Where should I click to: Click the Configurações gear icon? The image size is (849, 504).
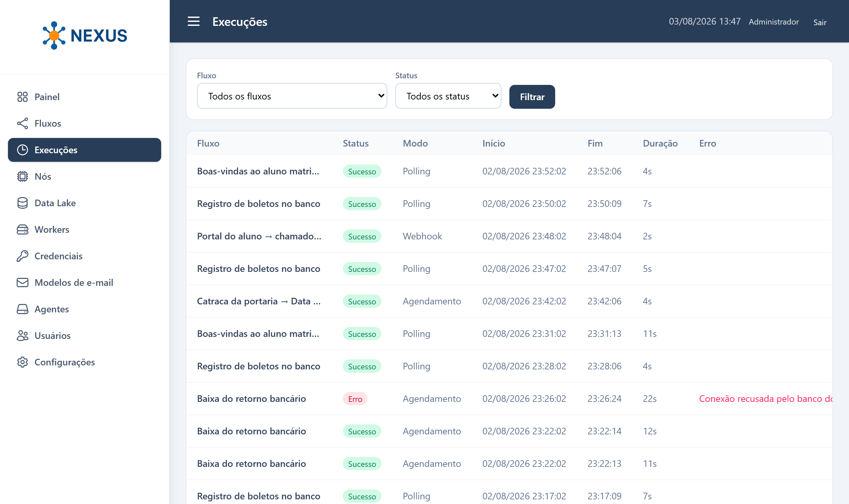pos(23,362)
